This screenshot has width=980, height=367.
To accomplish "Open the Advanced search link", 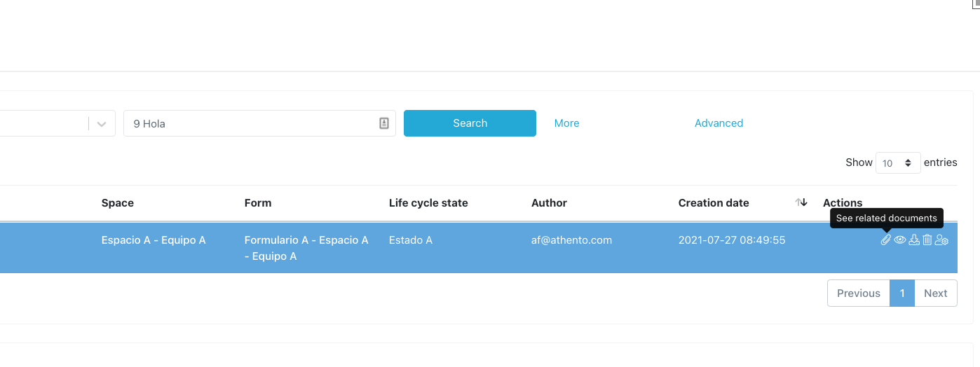I will (719, 123).
